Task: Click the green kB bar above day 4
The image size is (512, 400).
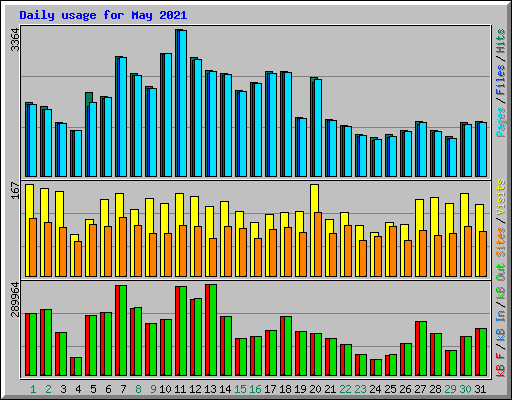Action: 78,367
